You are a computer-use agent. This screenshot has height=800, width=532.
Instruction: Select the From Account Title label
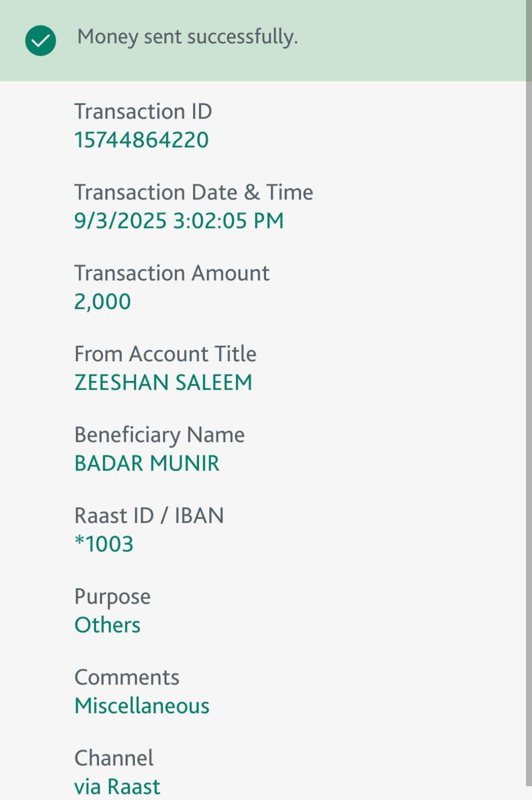[165, 354]
